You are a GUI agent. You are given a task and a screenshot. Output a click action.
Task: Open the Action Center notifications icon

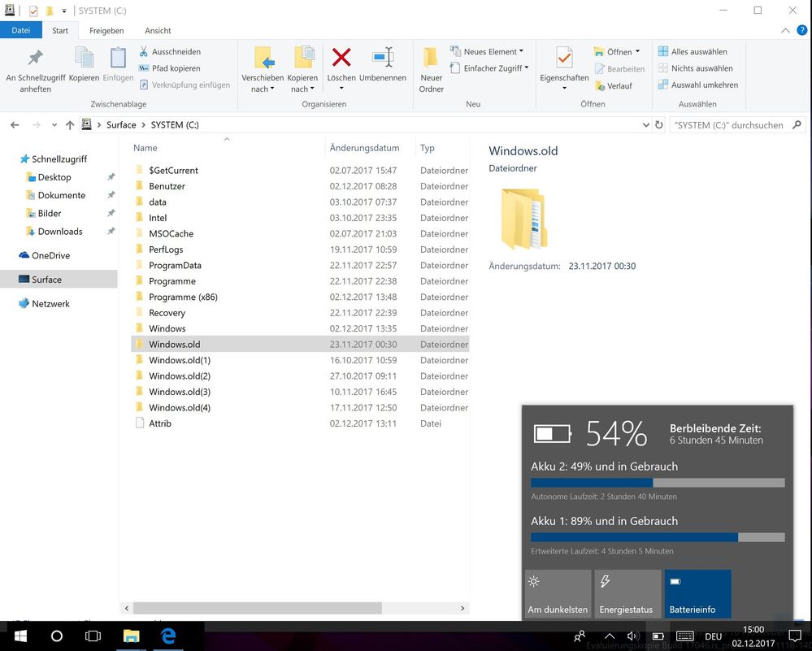click(794, 636)
